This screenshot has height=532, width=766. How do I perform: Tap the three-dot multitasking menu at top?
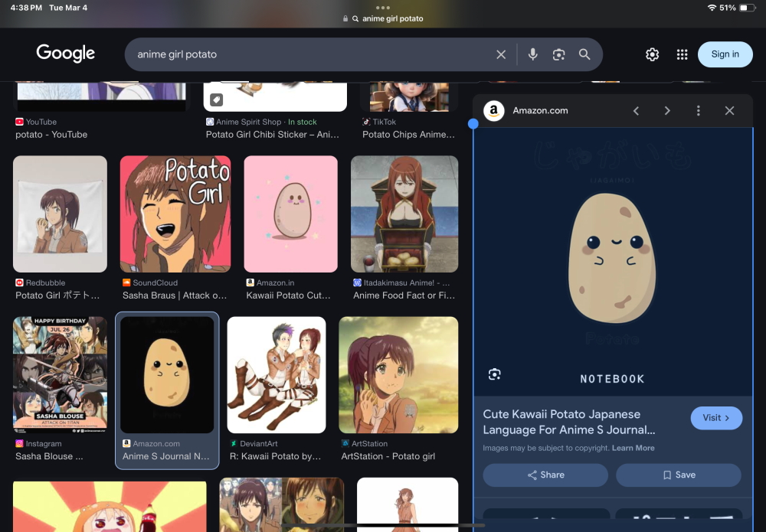(383, 8)
